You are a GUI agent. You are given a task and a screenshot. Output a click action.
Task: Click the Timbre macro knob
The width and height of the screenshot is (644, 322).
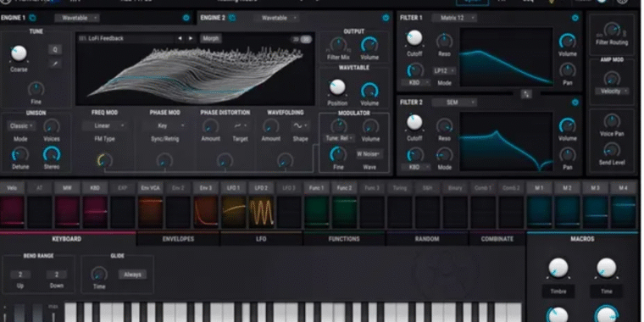pyautogui.click(x=558, y=268)
